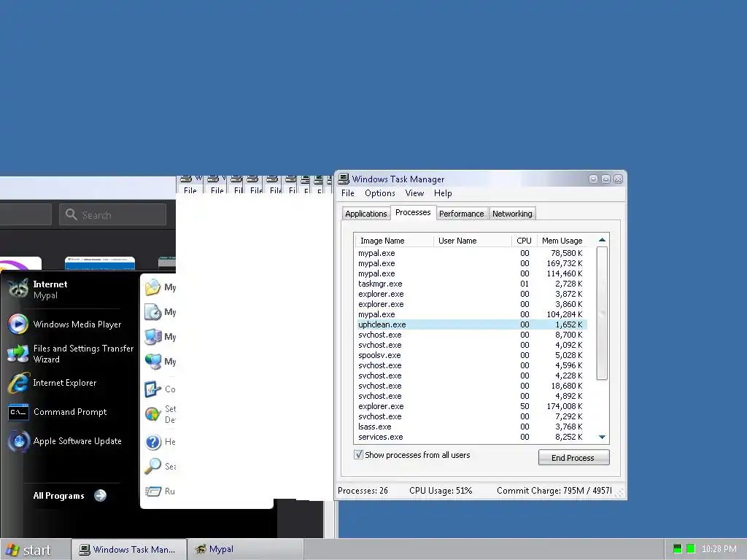Open the View menu in Task Manager
Screen dimensions: 747x560
pos(414,192)
